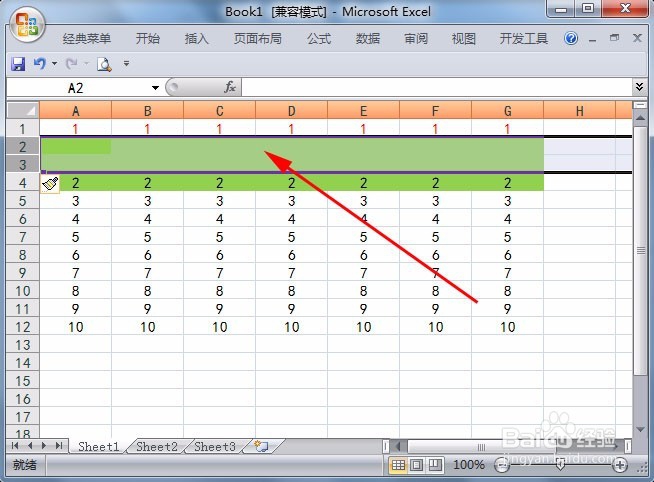Switch to Sheet3 tab
The image size is (654, 482).
point(215,447)
